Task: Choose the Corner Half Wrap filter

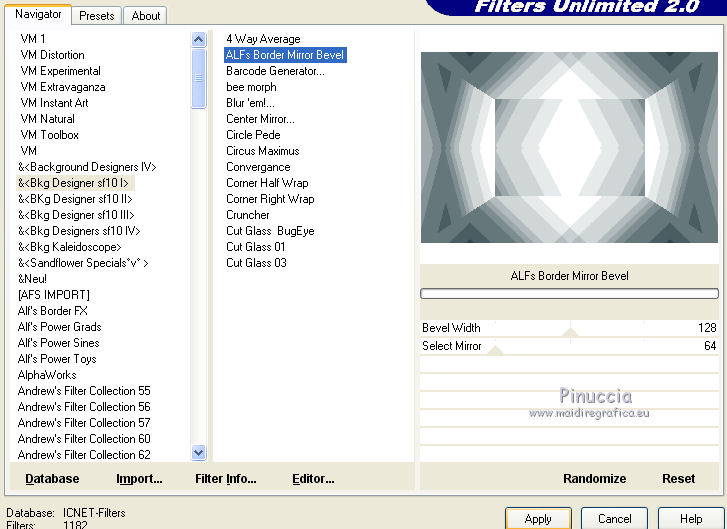Action: (x=267, y=183)
